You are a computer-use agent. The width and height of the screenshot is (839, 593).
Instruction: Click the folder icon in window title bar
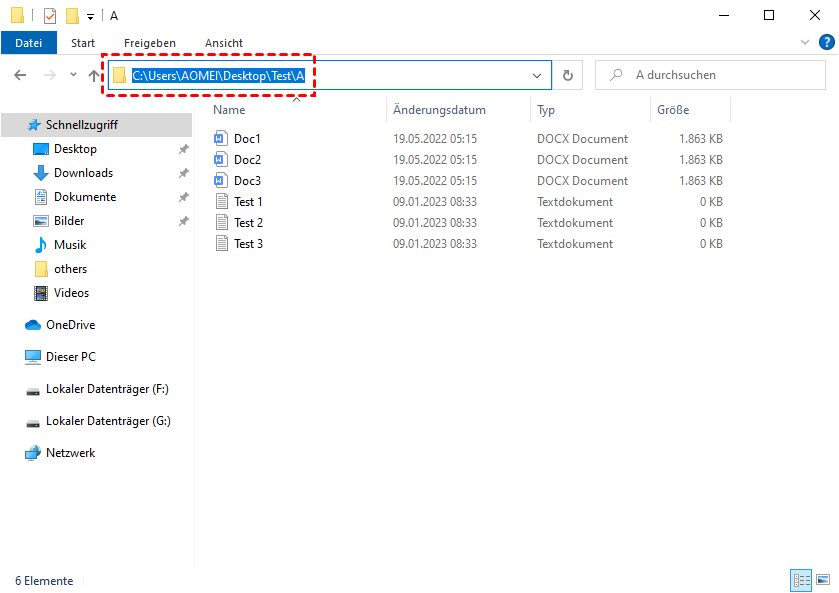coord(17,16)
